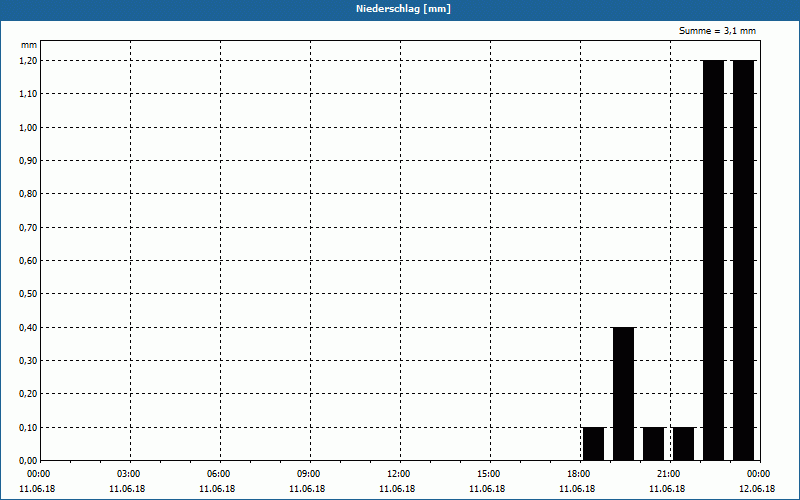800x500 pixels.
Task: Click the 0,10 bar just before 21:00
Action: [x=654, y=444]
